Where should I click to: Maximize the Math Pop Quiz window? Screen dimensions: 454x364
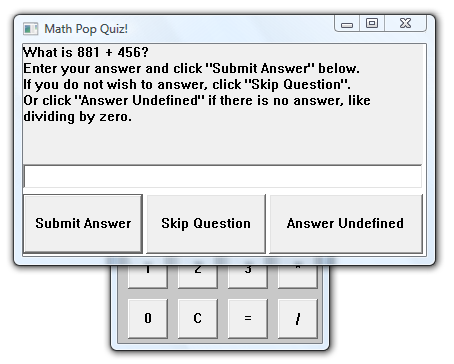coord(372,23)
